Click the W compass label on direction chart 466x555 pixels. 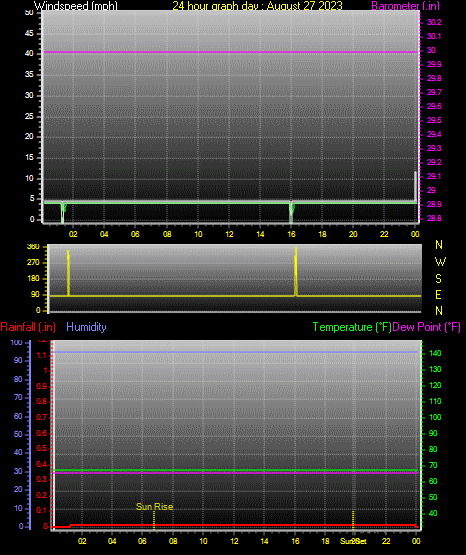click(x=440, y=262)
